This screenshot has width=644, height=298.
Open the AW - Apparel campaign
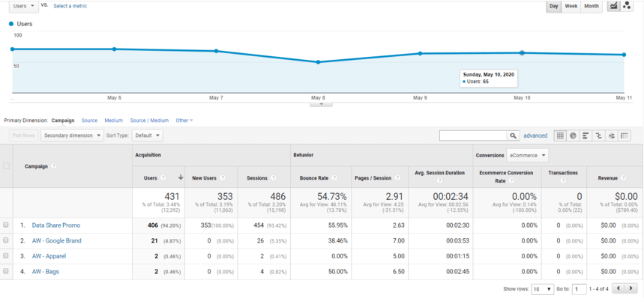pyautogui.click(x=49, y=256)
